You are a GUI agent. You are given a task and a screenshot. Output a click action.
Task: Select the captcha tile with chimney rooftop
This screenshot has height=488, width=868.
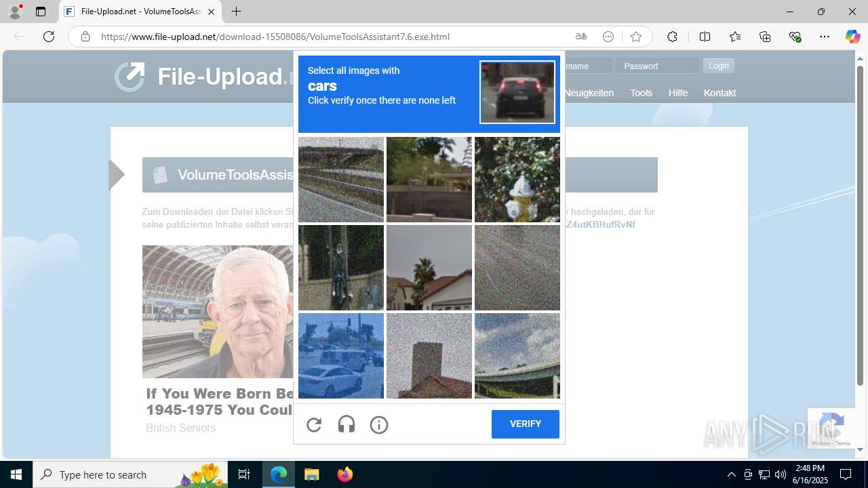tap(429, 356)
